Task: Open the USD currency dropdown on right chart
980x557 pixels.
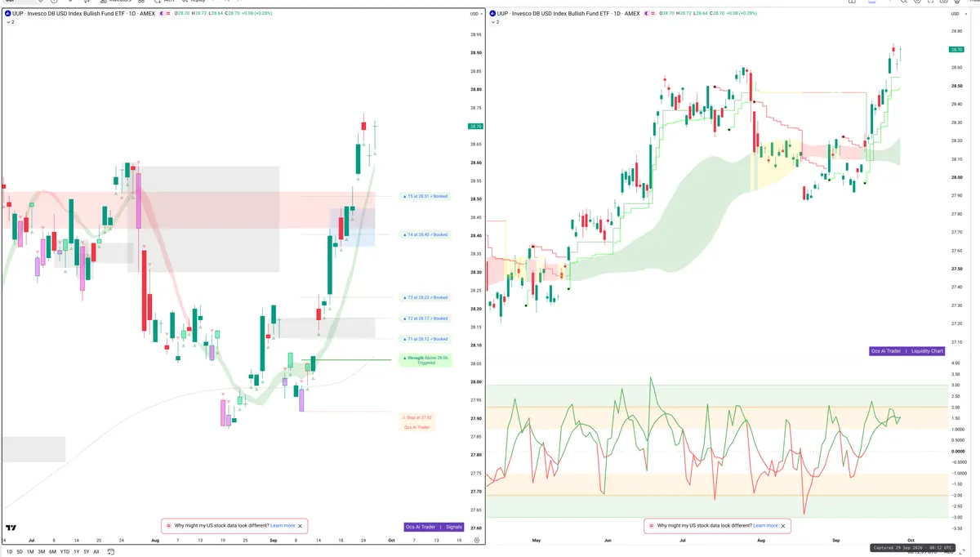Action: [958, 14]
